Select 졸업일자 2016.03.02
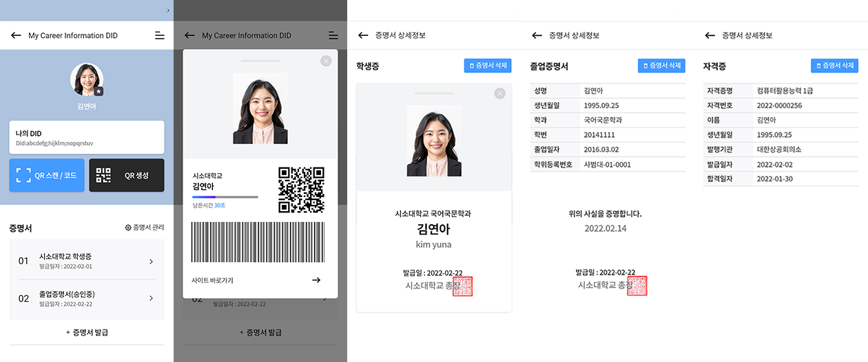This screenshot has width=868, height=362. tap(601, 150)
